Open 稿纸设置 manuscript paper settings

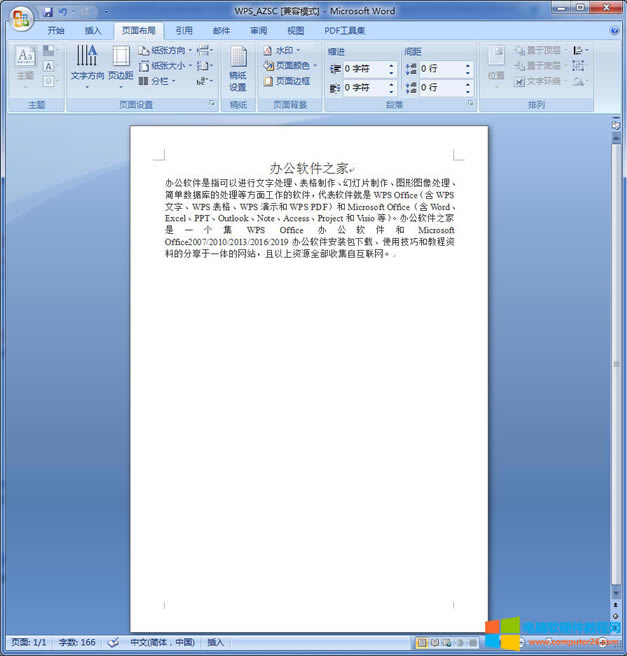coord(238,68)
